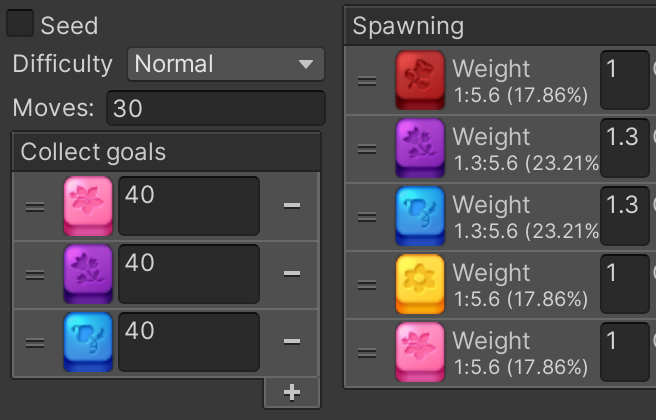Click the pink goal amount field showing 40
The height and width of the screenshot is (420, 656).
click(189, 206)
